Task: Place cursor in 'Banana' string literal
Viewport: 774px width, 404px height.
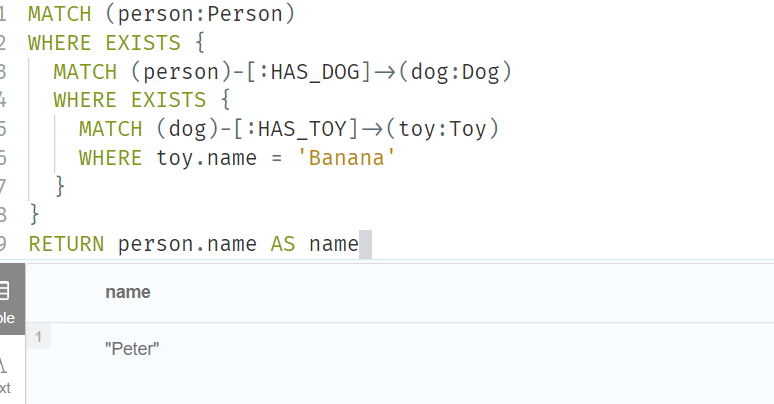Action: click(347, 158)
